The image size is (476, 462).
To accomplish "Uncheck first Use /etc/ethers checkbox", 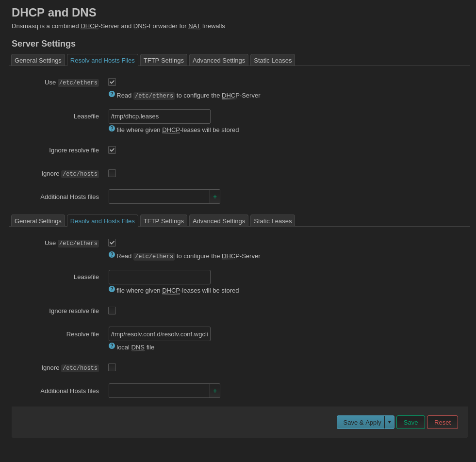I will [x=112, y=82].
